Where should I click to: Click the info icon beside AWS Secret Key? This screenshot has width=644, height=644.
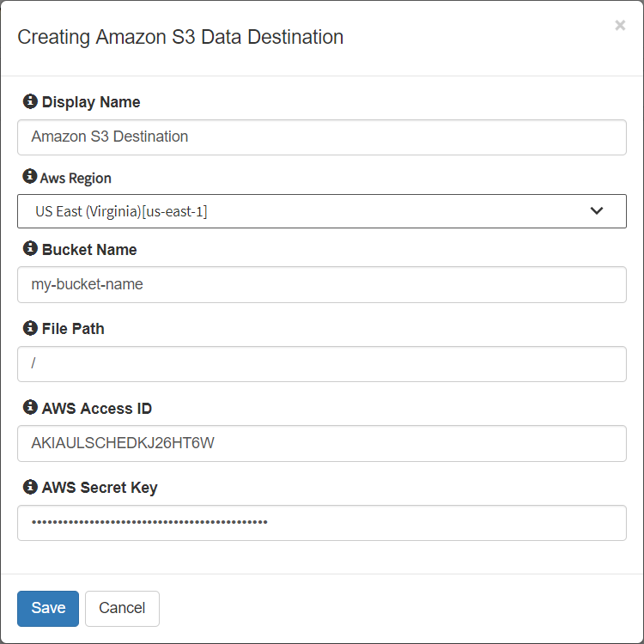pyautogui.click(x=30, y=487)
